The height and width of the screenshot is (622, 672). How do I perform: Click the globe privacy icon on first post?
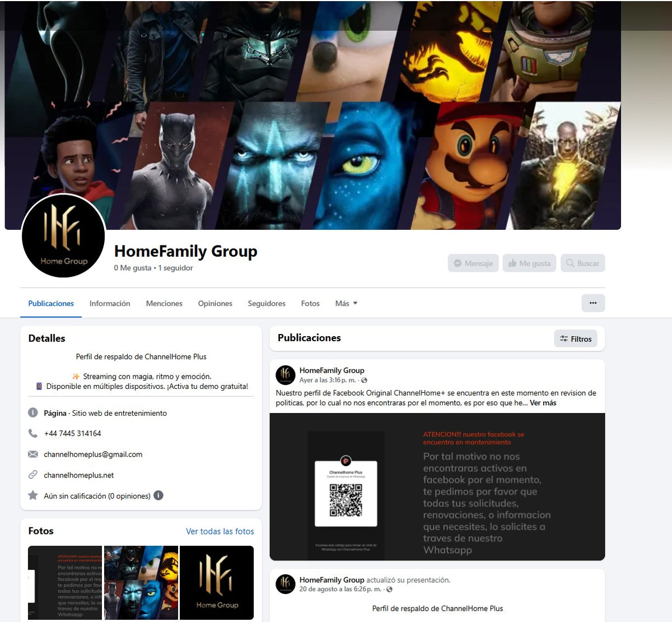(364, 380)
